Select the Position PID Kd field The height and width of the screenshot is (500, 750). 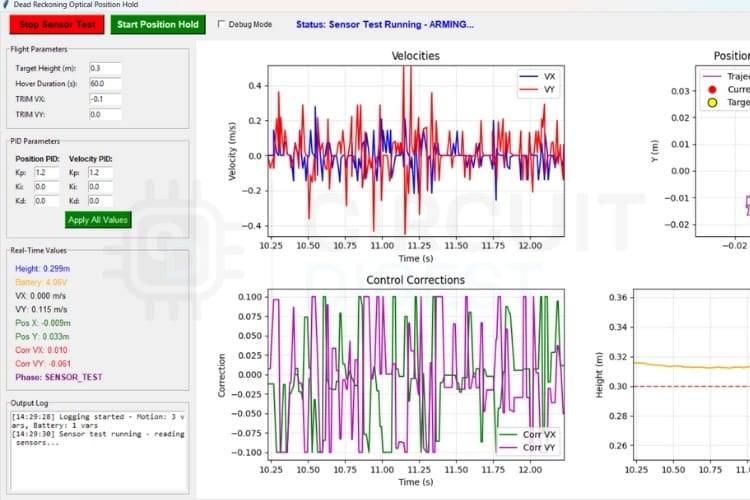pyautogui.click(x=47, y=201)
